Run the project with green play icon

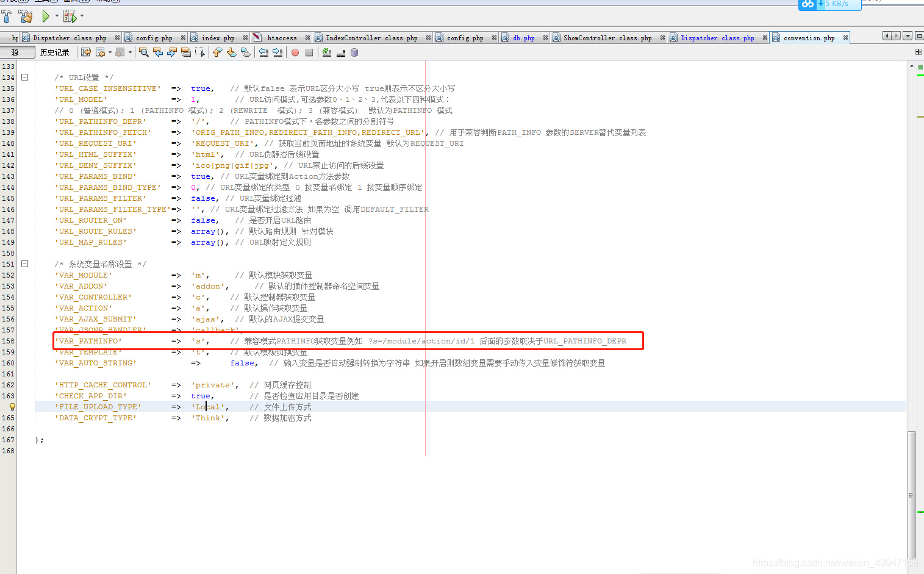click(46, 16)
